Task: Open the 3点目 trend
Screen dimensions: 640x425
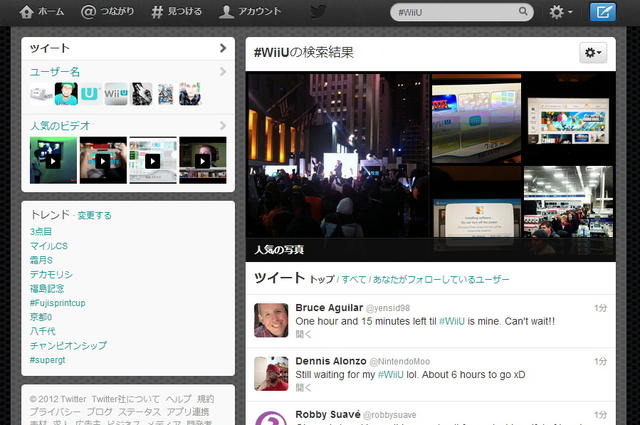Action: (x=41, y=231)
